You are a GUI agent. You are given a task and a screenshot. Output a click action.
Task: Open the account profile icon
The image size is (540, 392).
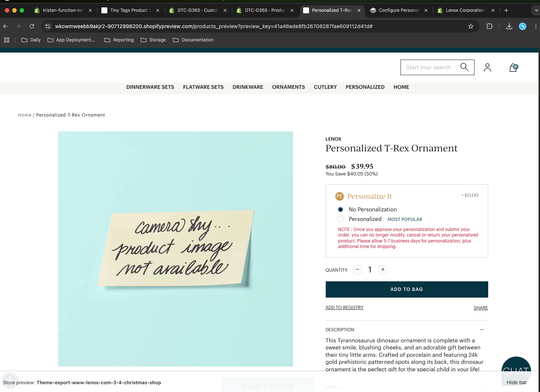click(487, 67)
